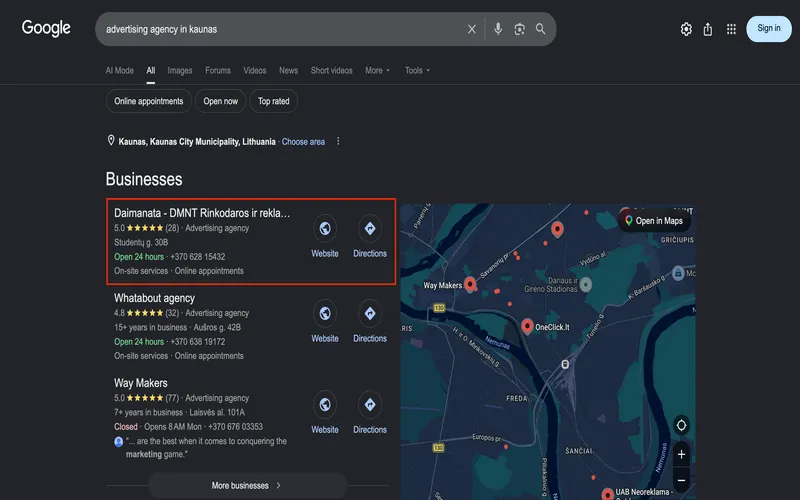Click the share icon near settings
800x500 pixels.
(708, 29)
